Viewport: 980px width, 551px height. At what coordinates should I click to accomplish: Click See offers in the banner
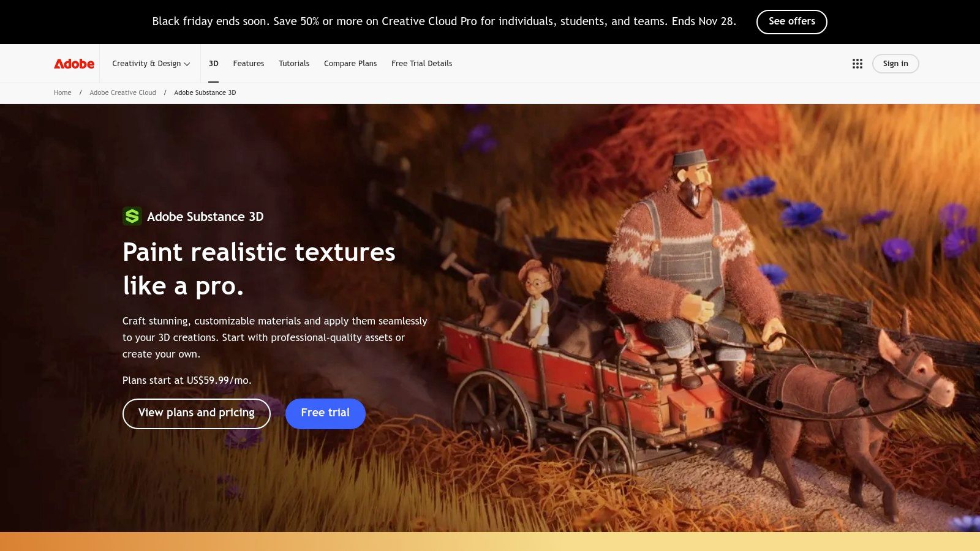pyautogui.click(x=791, y=21)
